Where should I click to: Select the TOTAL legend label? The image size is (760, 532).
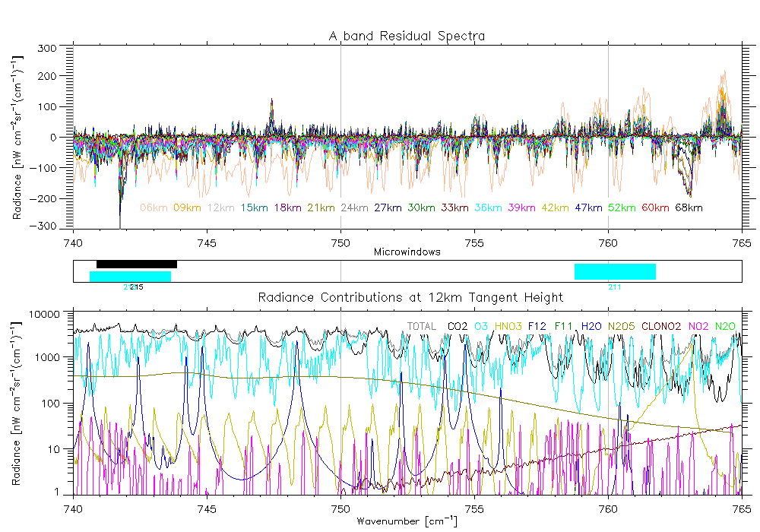pos(422,327)
